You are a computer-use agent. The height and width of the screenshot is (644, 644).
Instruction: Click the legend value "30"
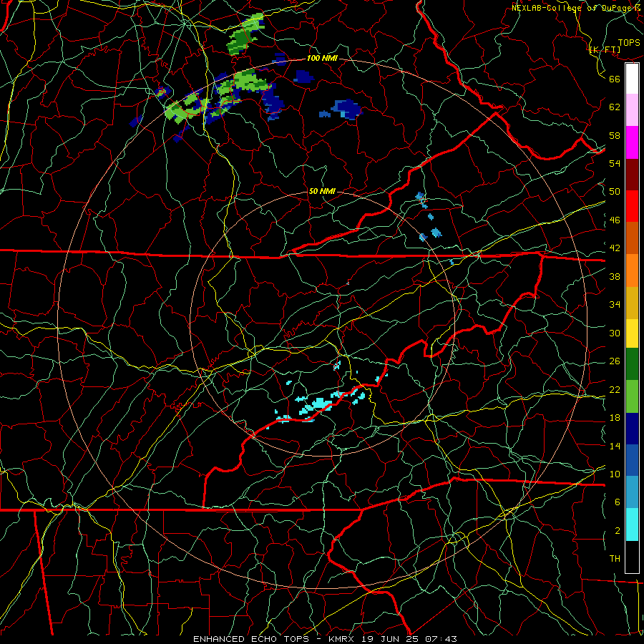click(x=615, y=333)
